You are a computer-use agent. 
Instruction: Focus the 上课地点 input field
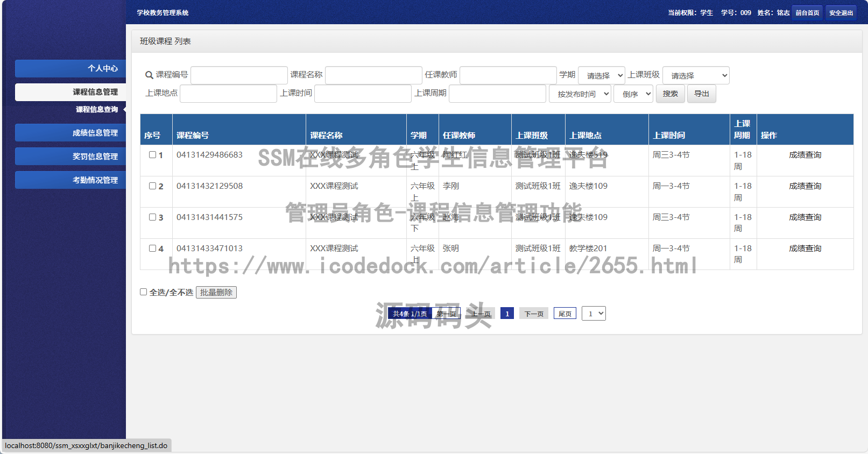228,94
